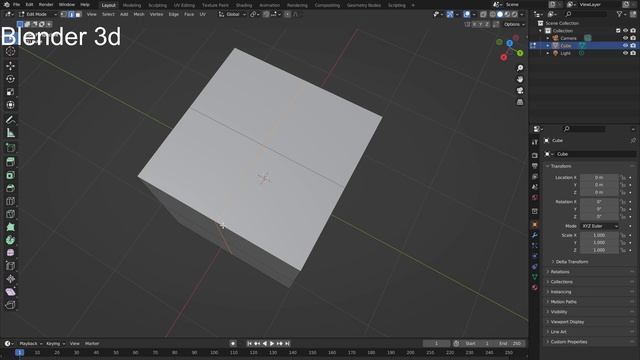Click the play animation button
This screenshot has height=360, width=640.
(x=272, y=344)
